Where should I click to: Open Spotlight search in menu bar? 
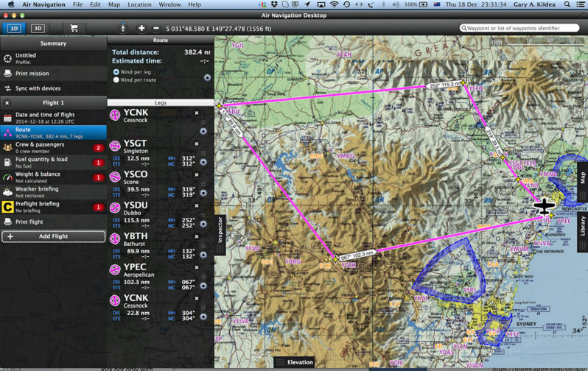567,4
